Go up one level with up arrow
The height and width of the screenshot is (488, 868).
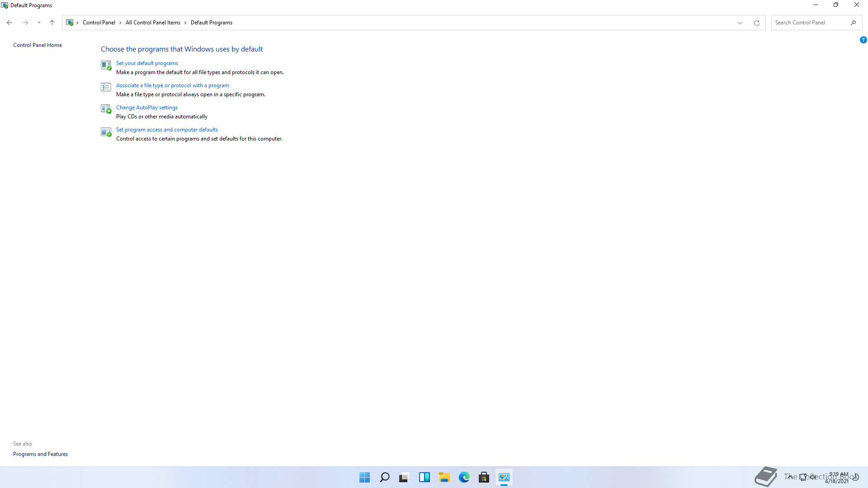coord(52,23)
